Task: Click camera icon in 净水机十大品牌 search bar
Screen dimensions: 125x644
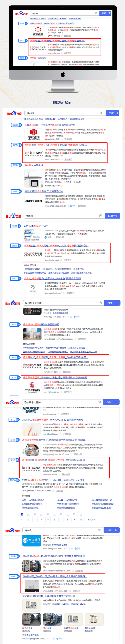Action: pos(100,303)
